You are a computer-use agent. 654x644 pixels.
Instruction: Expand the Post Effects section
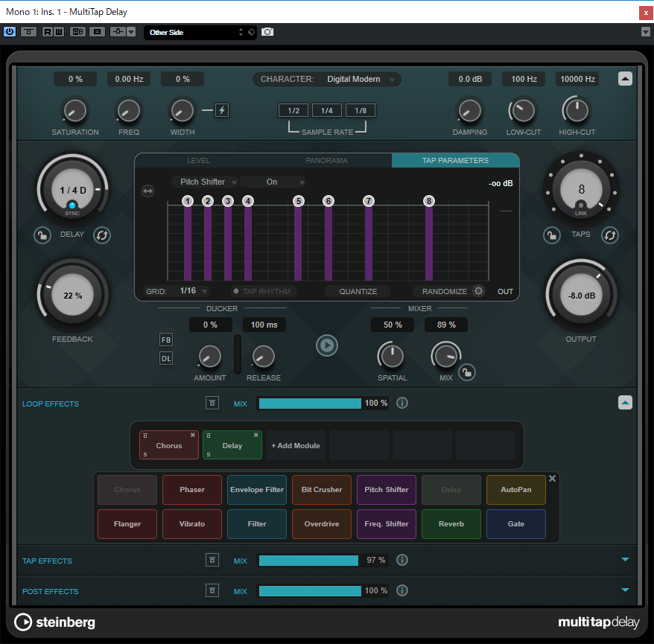pos(625,590)
